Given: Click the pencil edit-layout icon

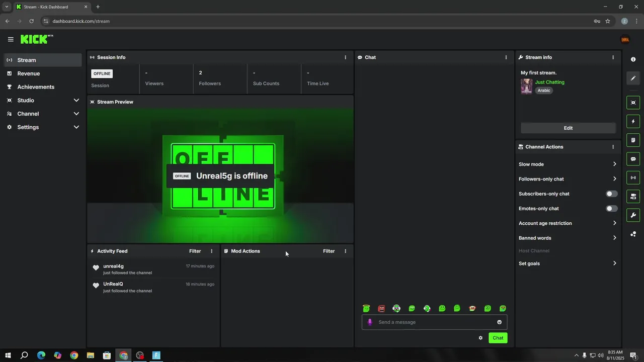Looking at the screenshot, I should (633, 78).
